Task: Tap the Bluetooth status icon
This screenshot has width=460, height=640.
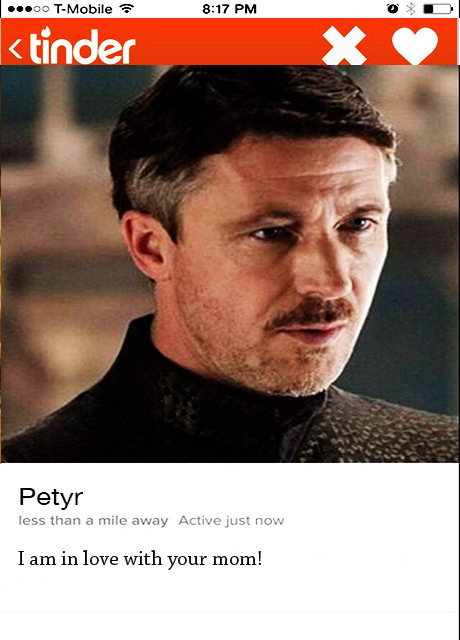Action: tap(411, 9)
